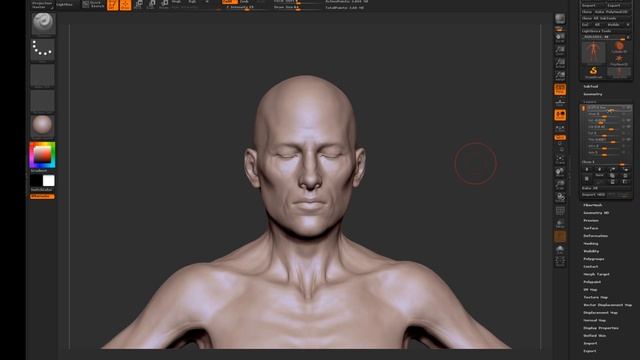The height and width of the screenshot is (360, 640).
Task: Select the human figure tool thumbnail
Action: pos(593,52)
